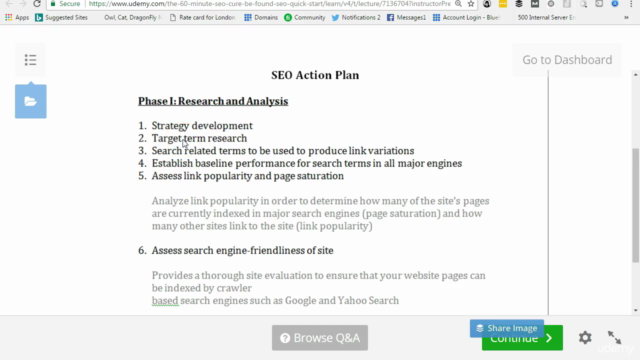Click the page scrollbar up arrow

click(x=636, y=75)
